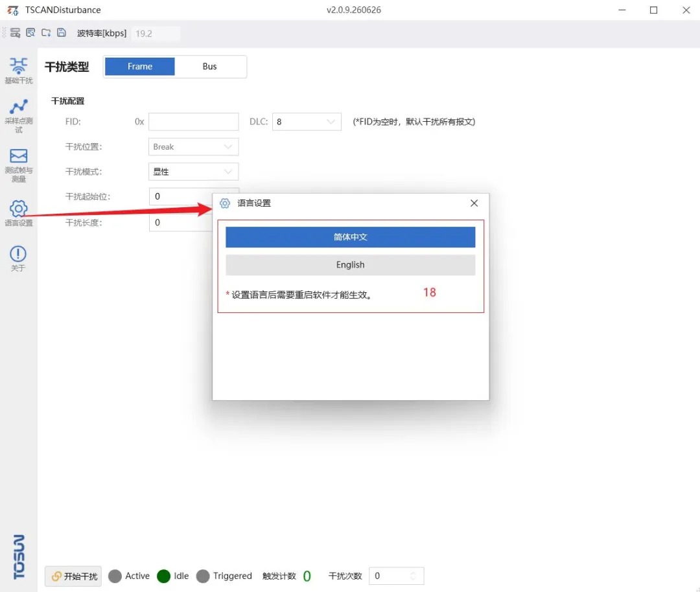Close the TSCANDisturbance main window
700x592 pixels.
click(686, 10)
